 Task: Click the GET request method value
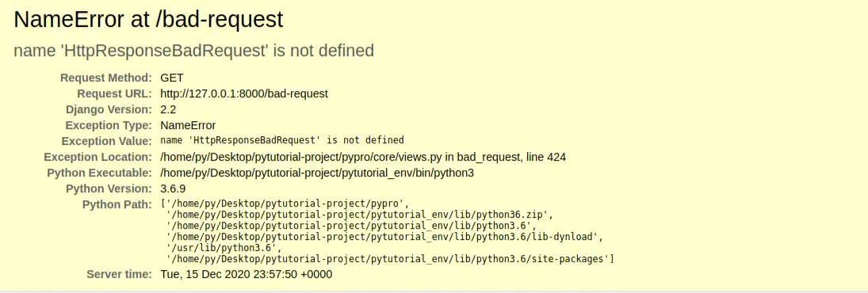(x=172, y=78)
